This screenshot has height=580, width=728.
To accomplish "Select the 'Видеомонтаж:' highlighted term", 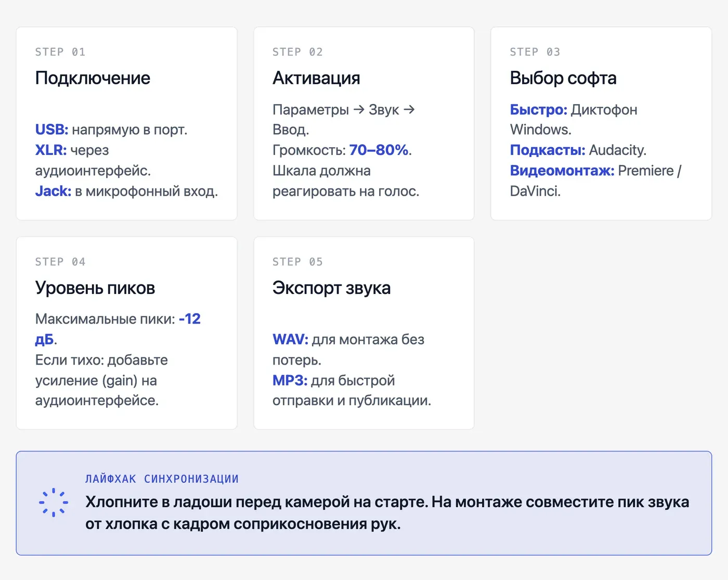I will pos(562,171).
